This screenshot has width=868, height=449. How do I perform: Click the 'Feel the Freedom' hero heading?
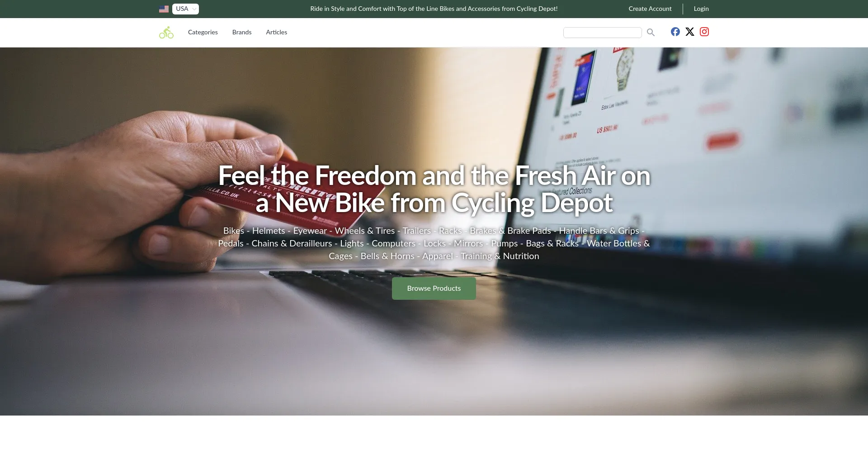click(x=434, y=189)
